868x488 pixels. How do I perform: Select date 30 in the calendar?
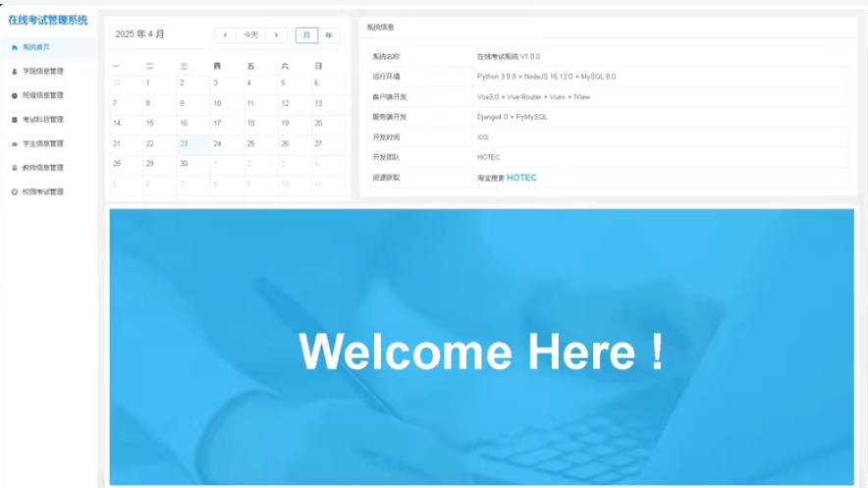(x=184, y=164)
